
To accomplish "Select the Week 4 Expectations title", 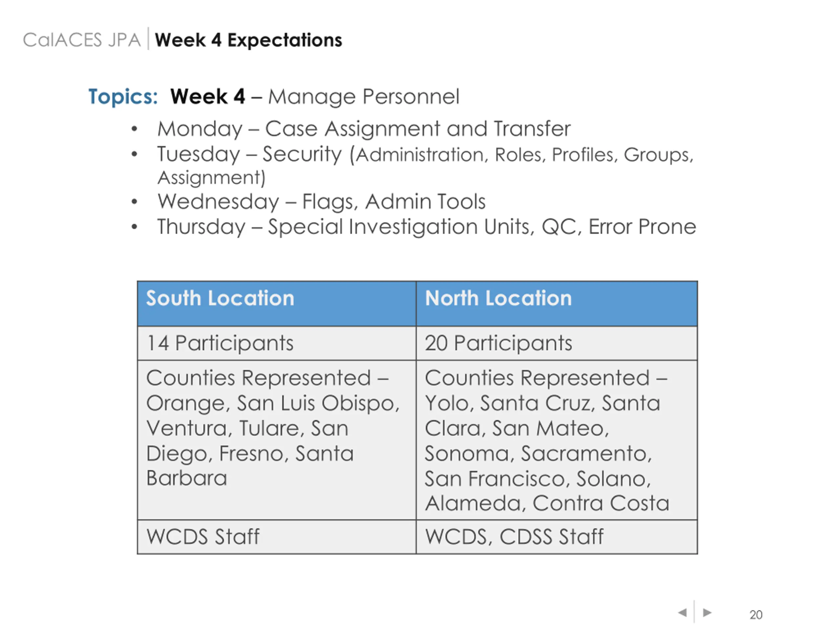I will pyautogui.click(x=248, y=40).
